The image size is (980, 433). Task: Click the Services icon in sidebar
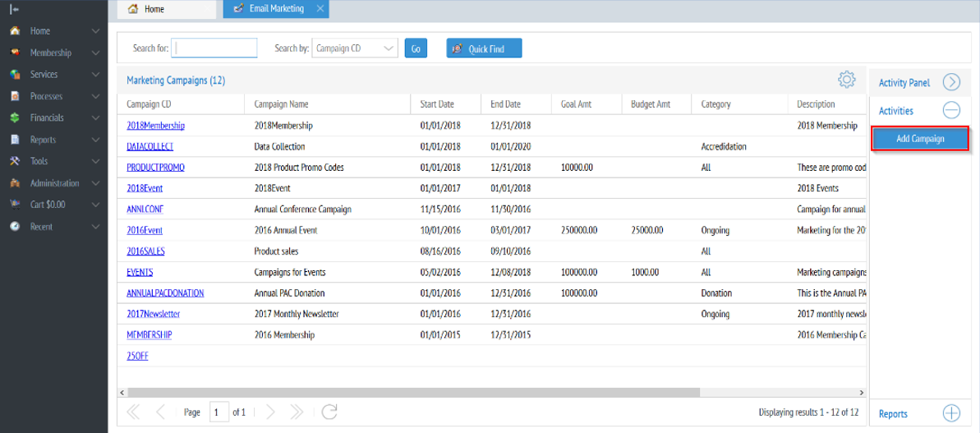tap(15, 74)
